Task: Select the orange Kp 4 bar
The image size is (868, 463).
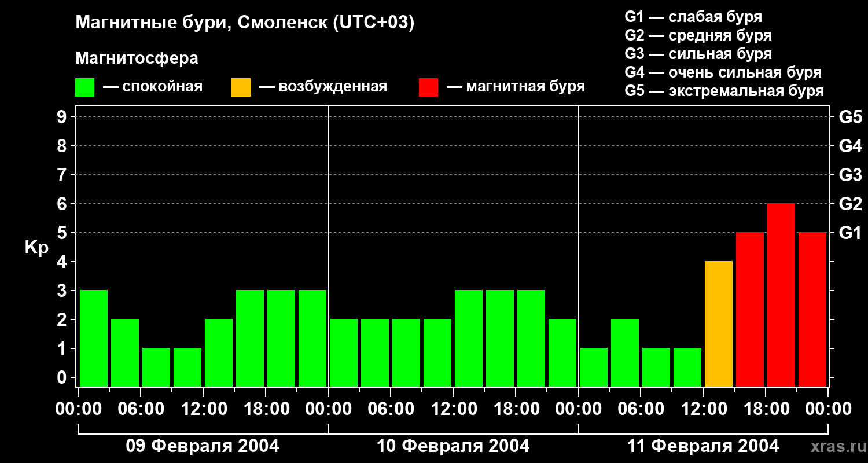Action: pos(719,324)
